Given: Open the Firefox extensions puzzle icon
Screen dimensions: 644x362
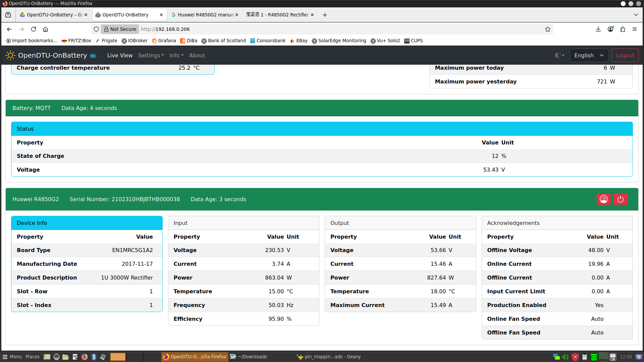Looking at the screenshot, I should click(623, 29).
